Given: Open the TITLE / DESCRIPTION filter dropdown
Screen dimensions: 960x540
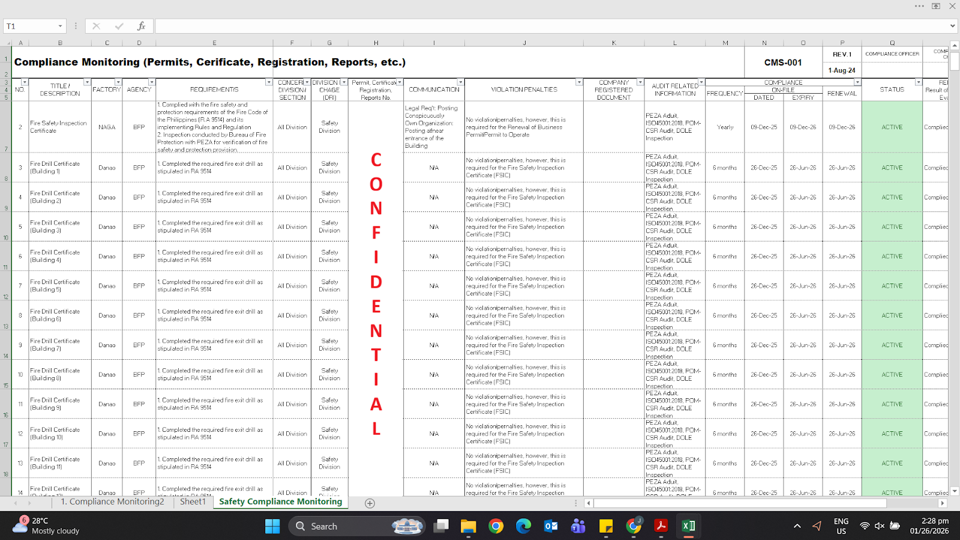Looking at the screenshot, I should coord(87,82).
